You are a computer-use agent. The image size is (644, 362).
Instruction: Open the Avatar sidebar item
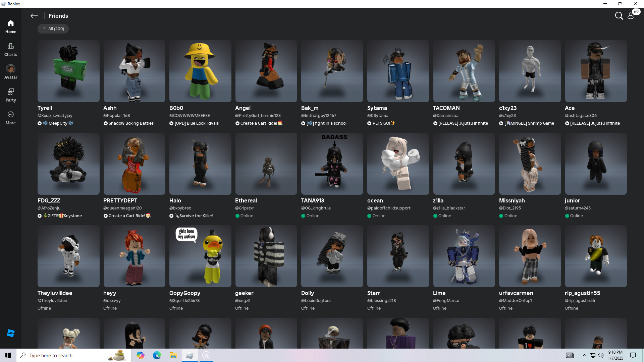(11, 72)
